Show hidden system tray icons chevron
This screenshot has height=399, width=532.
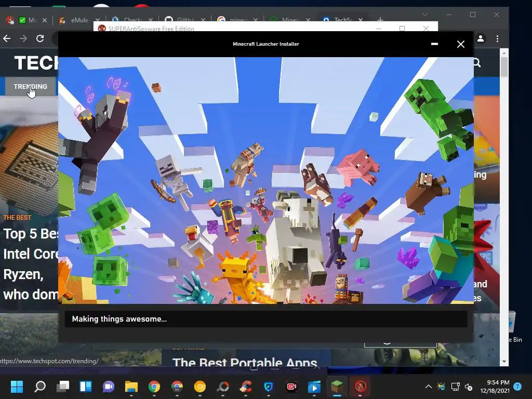click(429, 387)
